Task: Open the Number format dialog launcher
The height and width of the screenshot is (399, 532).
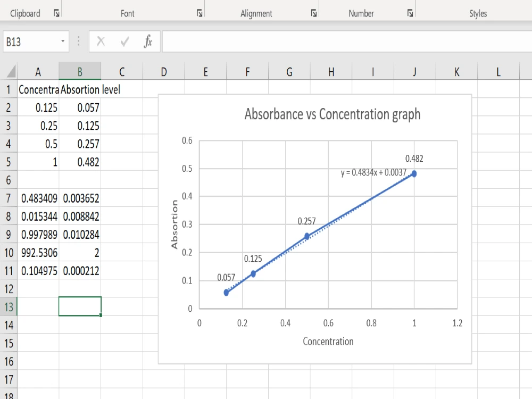Action: 410,13
